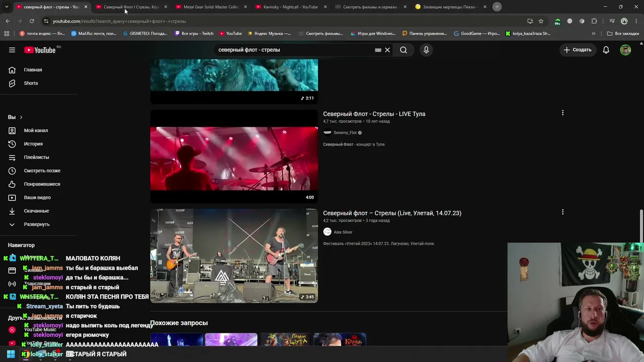Viewport: 644px width, 362px height.
Task: Open the Все закладки folder
Action: 623,34
